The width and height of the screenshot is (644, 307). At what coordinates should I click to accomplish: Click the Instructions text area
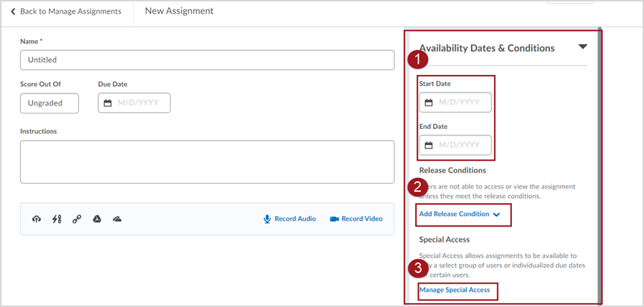[x=207, y=162]
